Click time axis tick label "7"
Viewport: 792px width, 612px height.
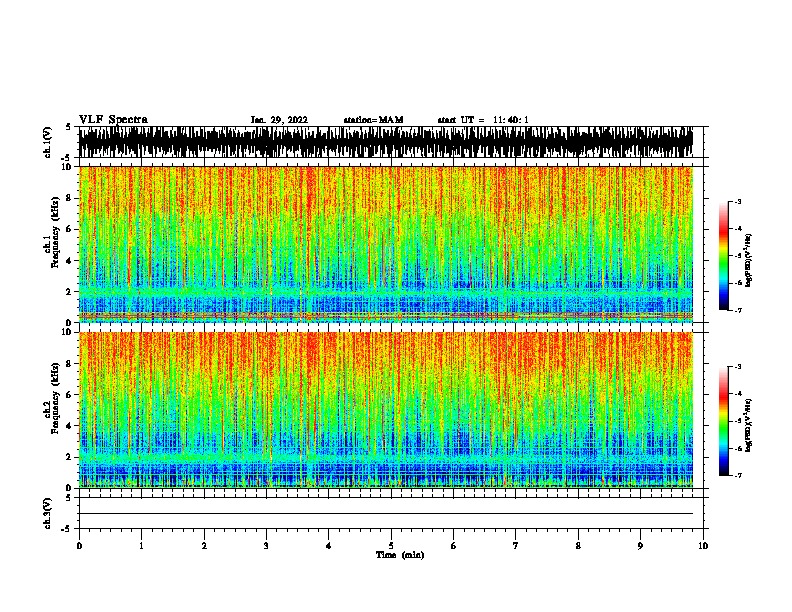click(x=516, y=546)
